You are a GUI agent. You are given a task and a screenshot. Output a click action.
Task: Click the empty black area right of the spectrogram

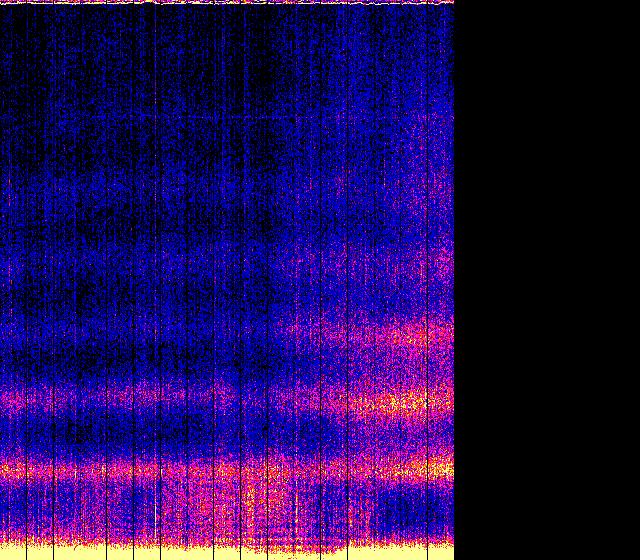[547, 280]
